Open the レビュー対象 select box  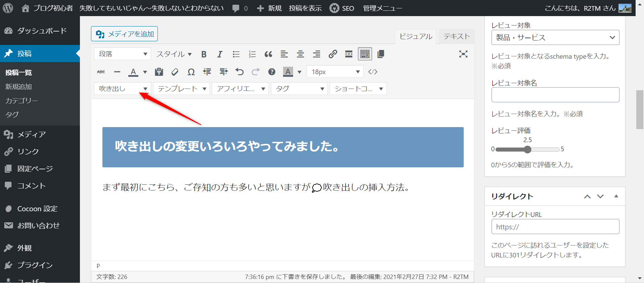555,38
